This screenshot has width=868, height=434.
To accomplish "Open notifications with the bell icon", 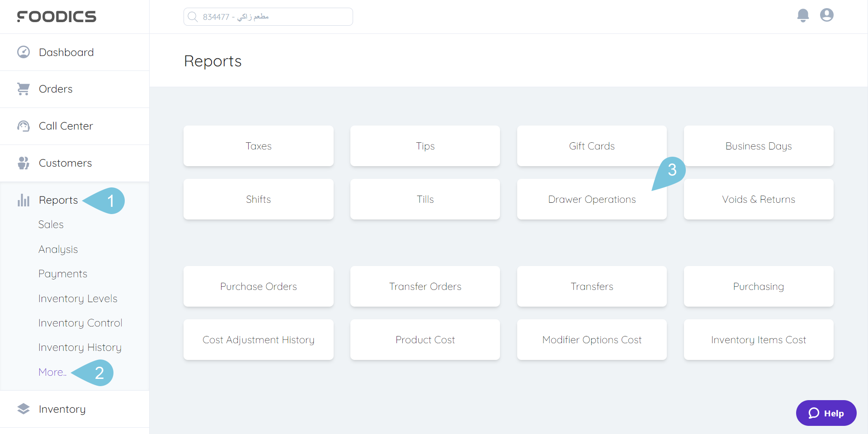I will (x=803, y=15).
